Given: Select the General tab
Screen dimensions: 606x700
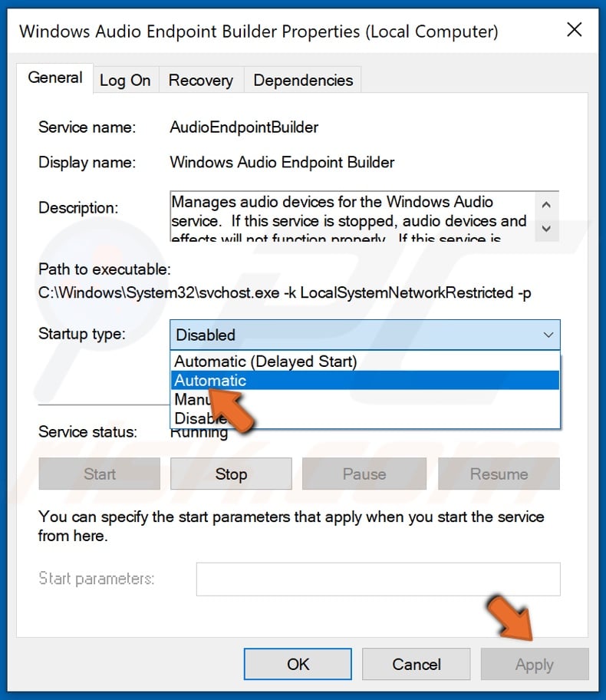Looking at the screenshot, I should click(x=54, y=78).
